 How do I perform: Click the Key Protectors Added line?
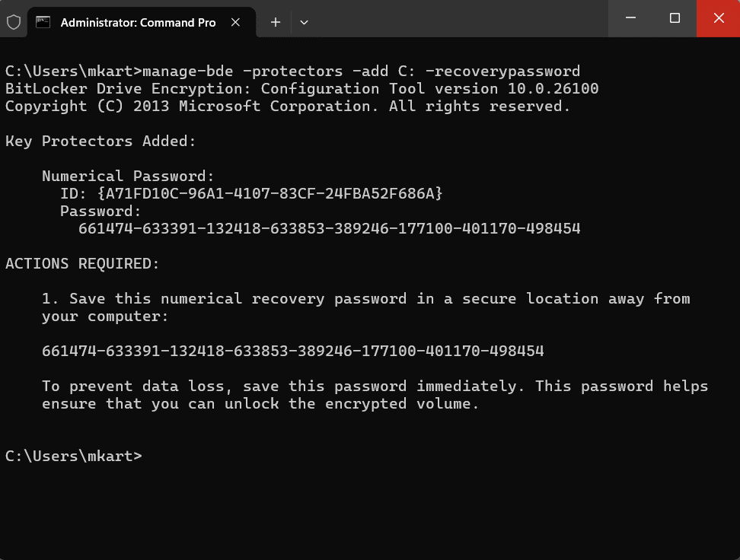[100, 141]
